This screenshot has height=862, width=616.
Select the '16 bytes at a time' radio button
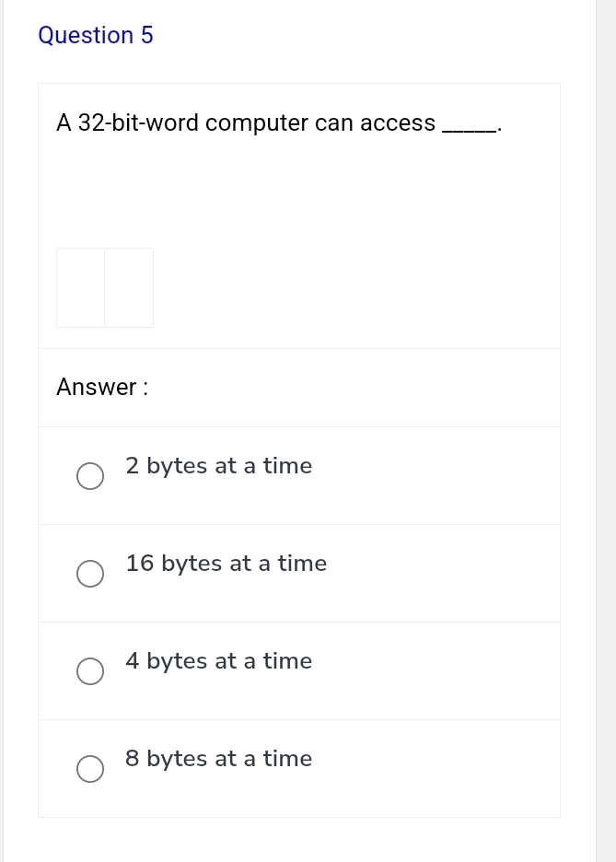[x=90, y=574]
